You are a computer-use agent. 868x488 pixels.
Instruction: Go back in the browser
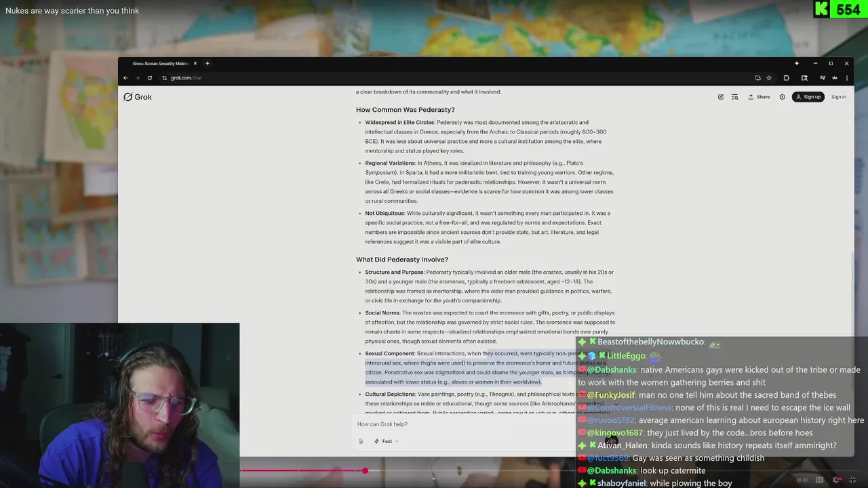[x=125, y=78]
